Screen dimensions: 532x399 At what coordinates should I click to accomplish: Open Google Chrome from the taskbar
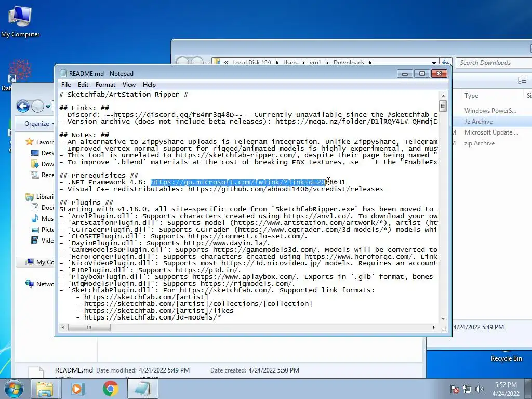click(110, 389)
